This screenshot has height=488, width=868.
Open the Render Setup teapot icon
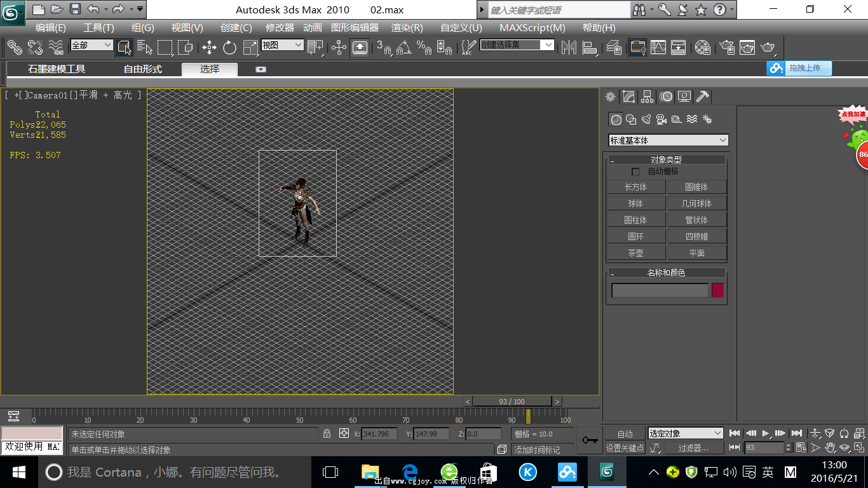click(x=727, y=47)
